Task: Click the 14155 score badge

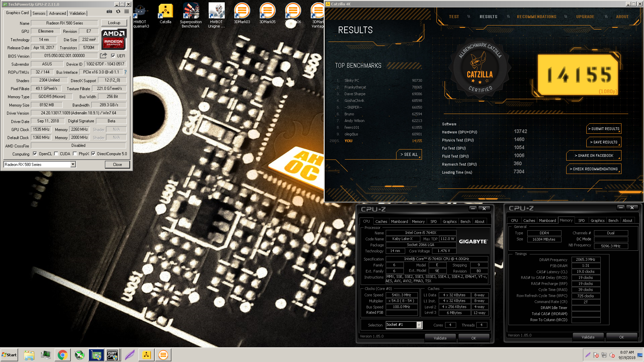Action: point(578,75)
